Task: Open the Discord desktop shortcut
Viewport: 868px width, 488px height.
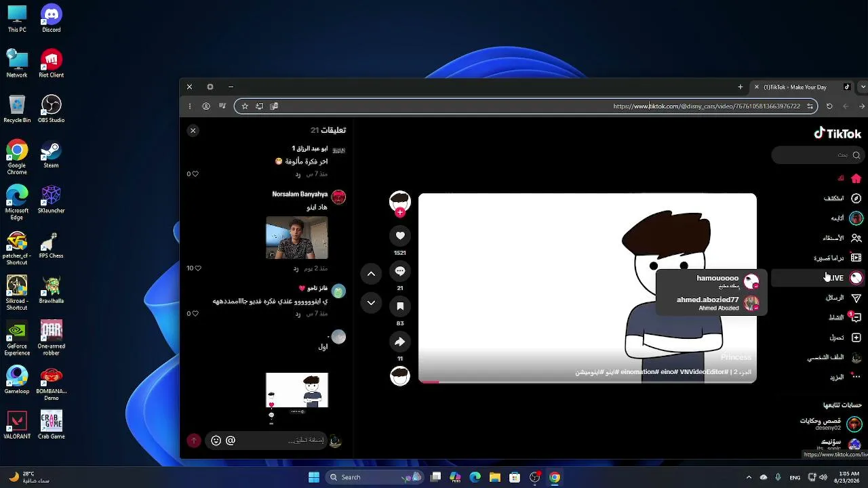Action: 52,18
